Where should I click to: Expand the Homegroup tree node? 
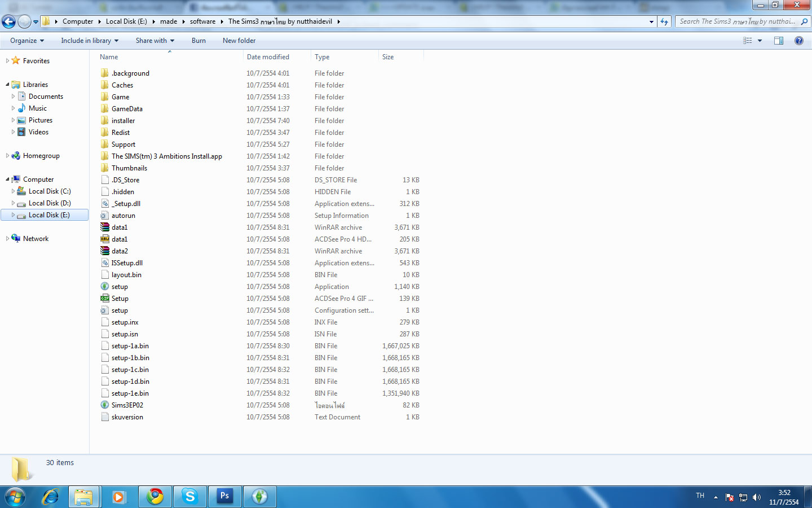[x=7, y=156]
